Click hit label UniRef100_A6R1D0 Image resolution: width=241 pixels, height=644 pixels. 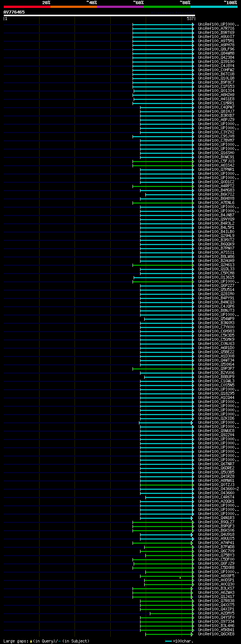216,348
